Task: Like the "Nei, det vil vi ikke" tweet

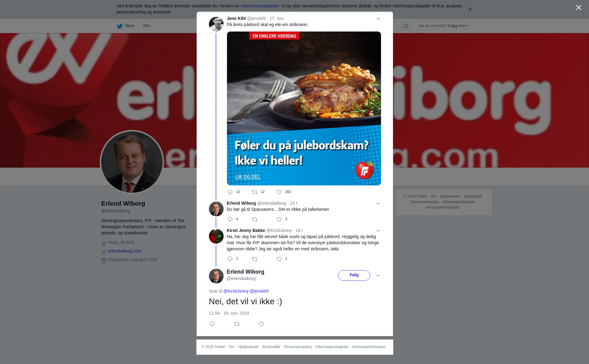Action: [x=261, y=324]
